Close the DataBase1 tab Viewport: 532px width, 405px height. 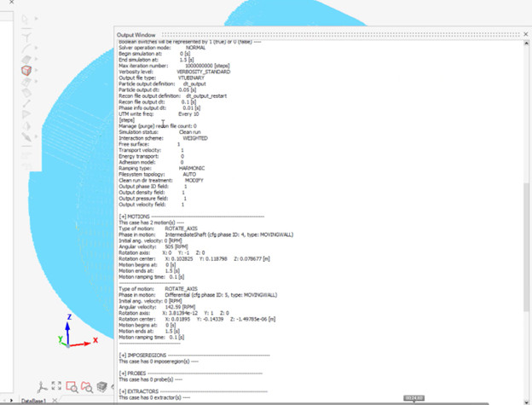tap(55, 401)
